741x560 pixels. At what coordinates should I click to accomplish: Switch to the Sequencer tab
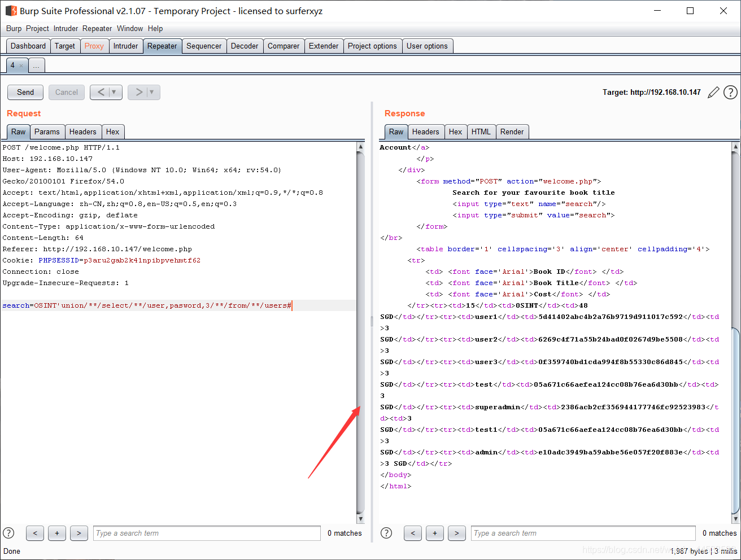[204, 46]
